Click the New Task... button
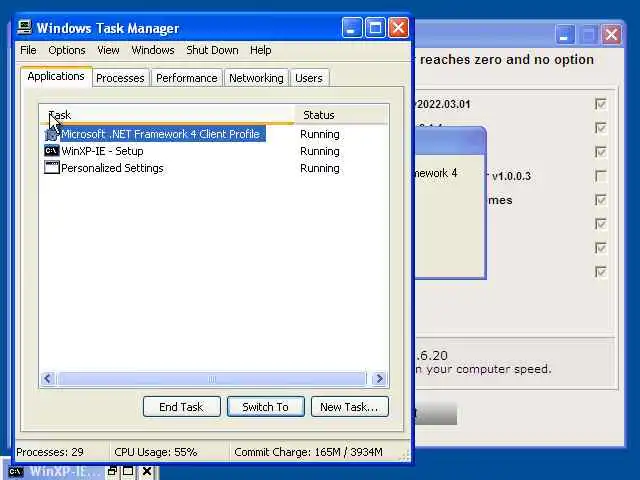 349,407
